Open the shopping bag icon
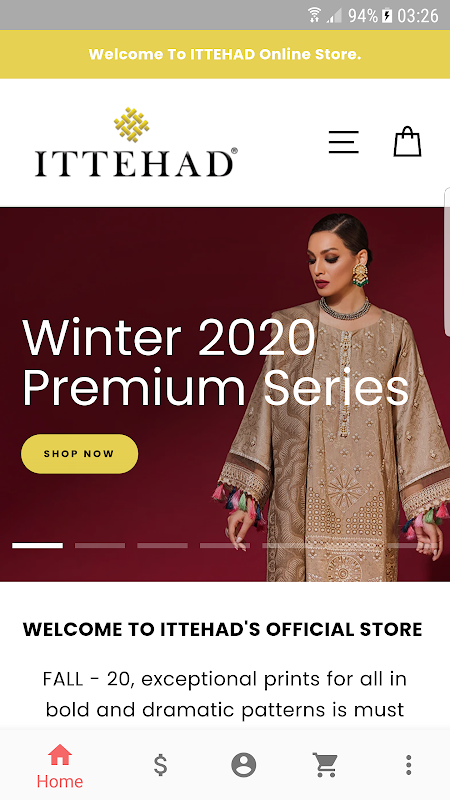This screenshot has height=800, width=450. (x=407, y=141)
